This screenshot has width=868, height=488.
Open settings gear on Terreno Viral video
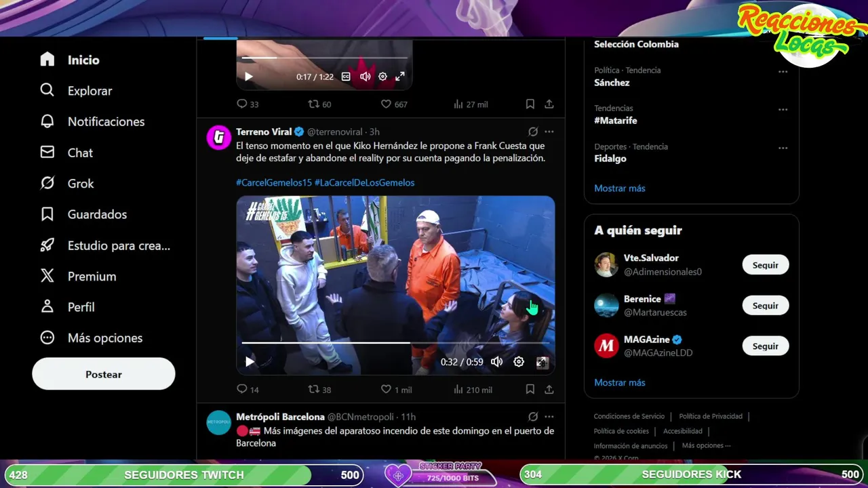tap(519, 362)
